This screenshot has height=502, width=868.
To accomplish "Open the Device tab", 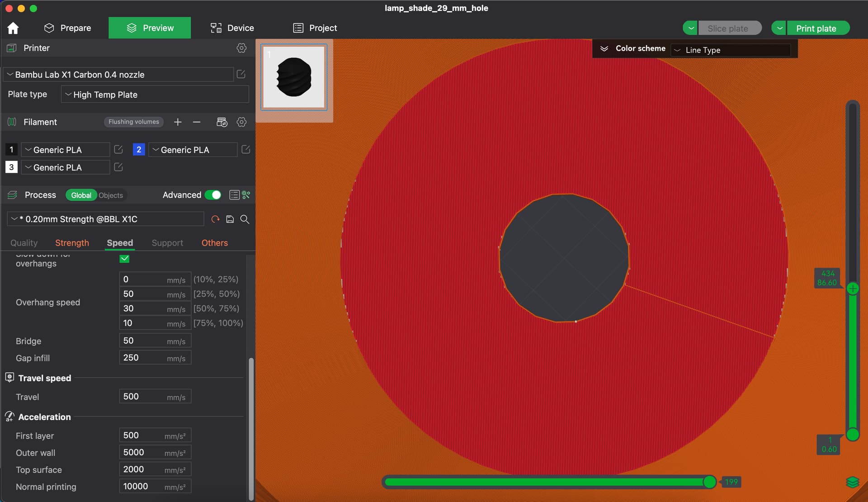I will tap(232, 28).
